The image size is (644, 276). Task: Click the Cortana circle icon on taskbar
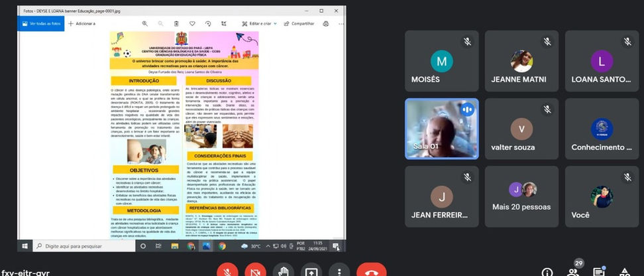tap(143, 246)
